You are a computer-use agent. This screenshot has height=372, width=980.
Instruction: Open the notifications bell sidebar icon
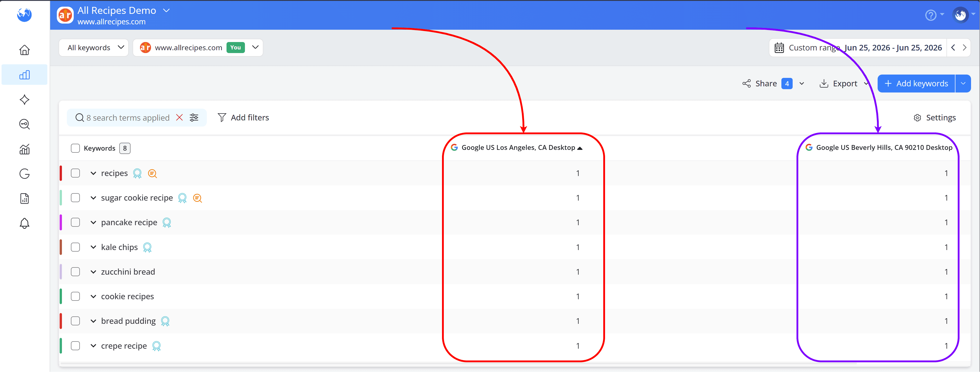24,223
